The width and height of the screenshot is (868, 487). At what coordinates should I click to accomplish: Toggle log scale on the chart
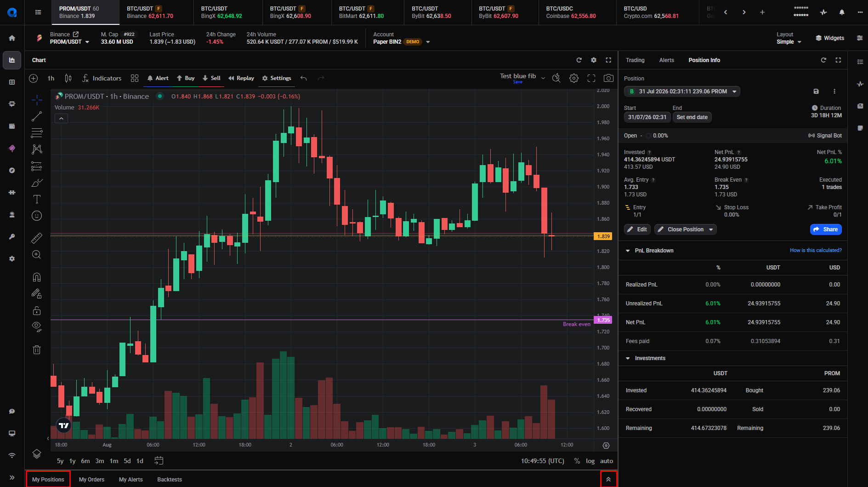(590, 461)
